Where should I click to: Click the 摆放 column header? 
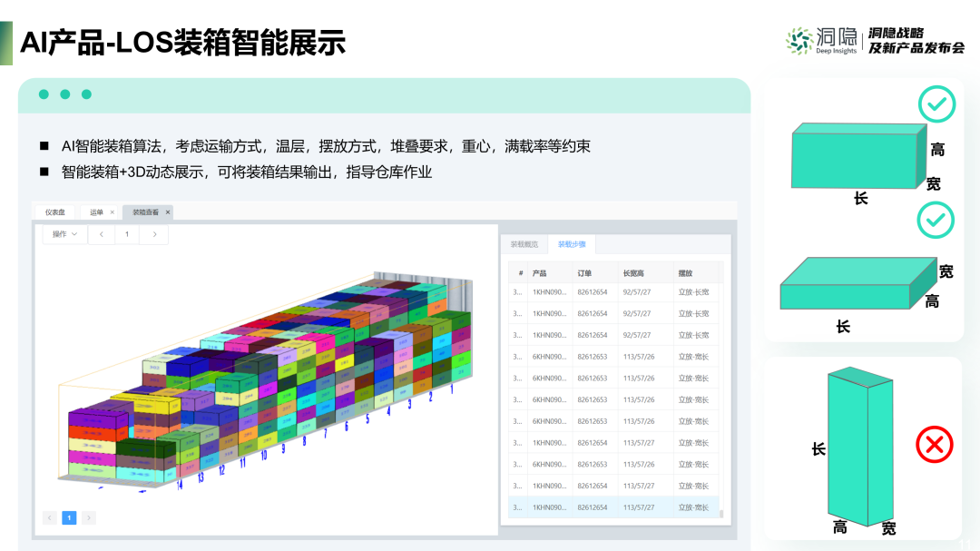[x=685, y=273]
